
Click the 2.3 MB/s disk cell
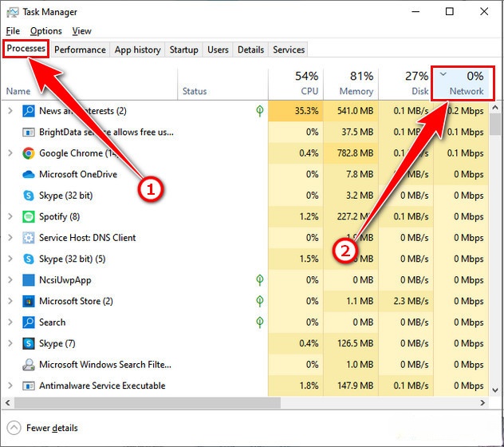tap(406, 301)
